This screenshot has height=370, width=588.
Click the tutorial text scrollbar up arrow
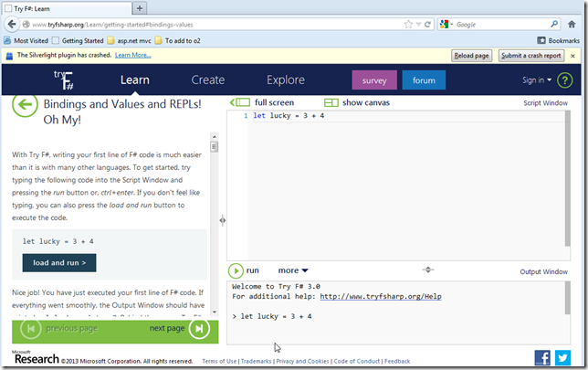coord(215,137)
